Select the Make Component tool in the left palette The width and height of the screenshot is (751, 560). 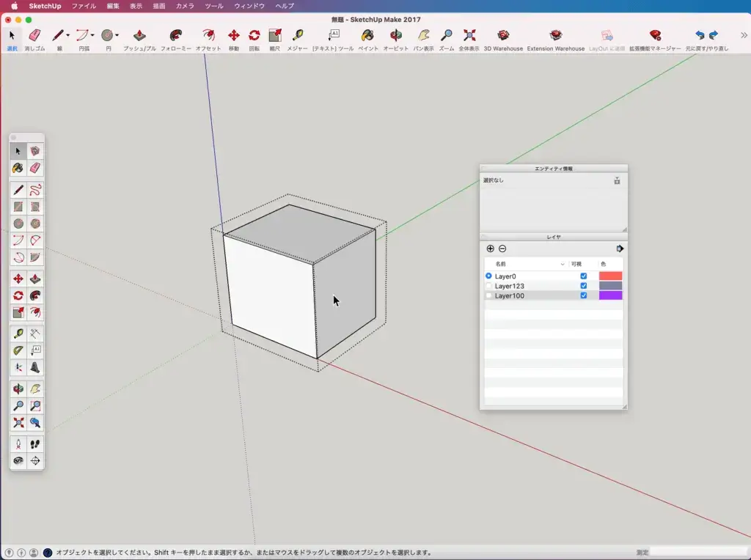(x=35, y=151)
